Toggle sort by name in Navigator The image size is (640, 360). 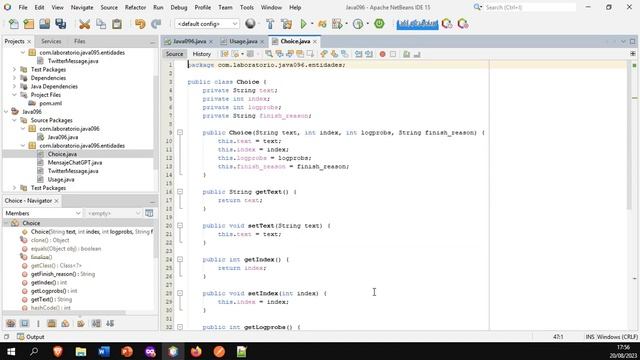(x=96, y=324)
